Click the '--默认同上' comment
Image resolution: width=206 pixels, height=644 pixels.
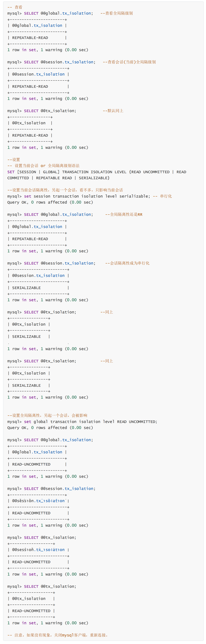(113, 111)
